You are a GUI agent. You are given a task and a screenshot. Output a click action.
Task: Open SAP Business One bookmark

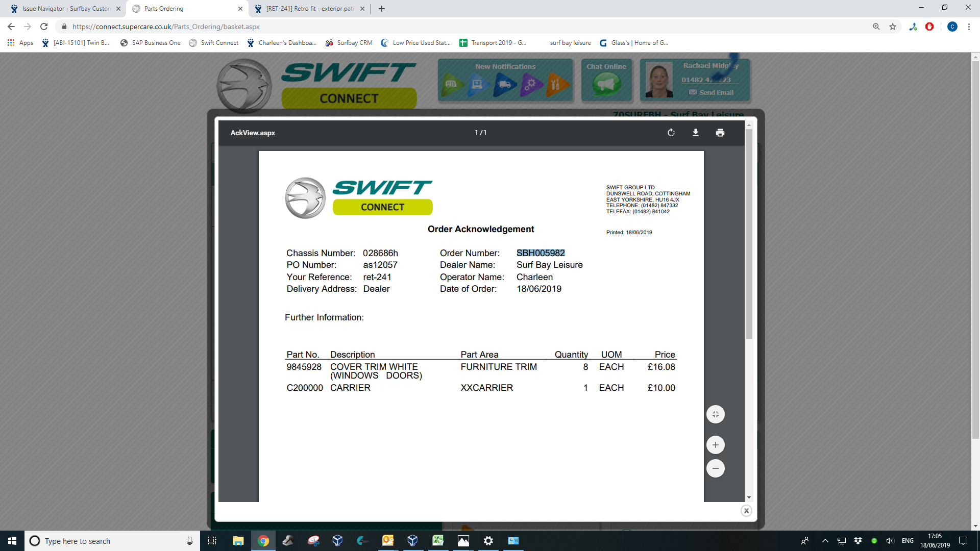(x=151, y=43)
